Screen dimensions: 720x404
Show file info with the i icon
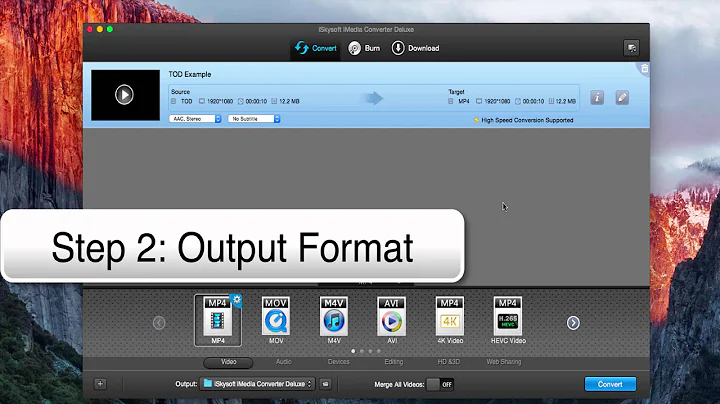point(597,98)
